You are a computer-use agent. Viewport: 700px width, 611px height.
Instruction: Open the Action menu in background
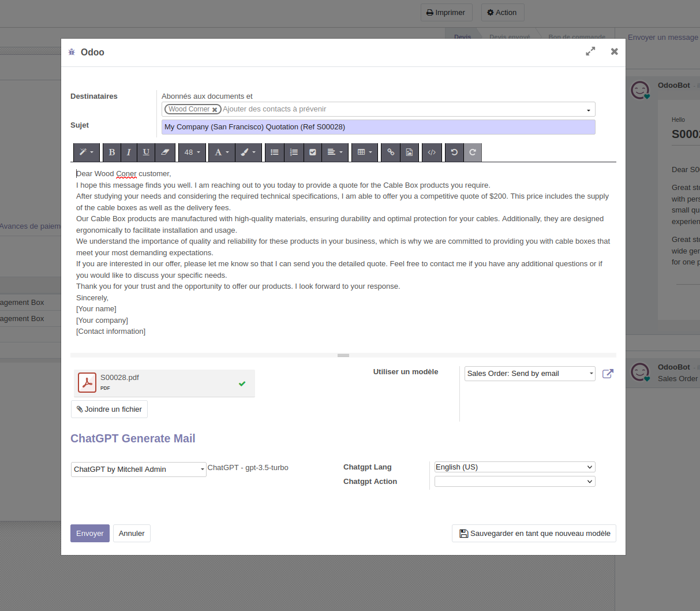pyautogui.click(x=502, y=13)
